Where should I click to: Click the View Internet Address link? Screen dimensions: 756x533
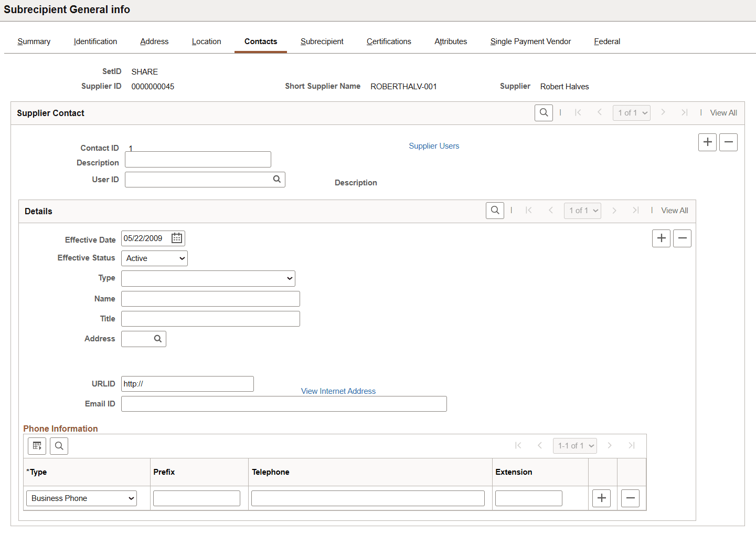(x=338, y=391)
